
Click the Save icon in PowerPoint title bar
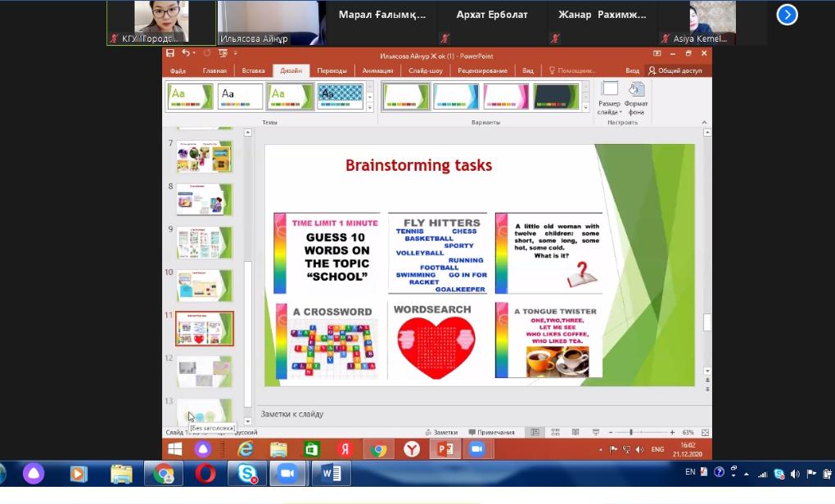[170, 53]
